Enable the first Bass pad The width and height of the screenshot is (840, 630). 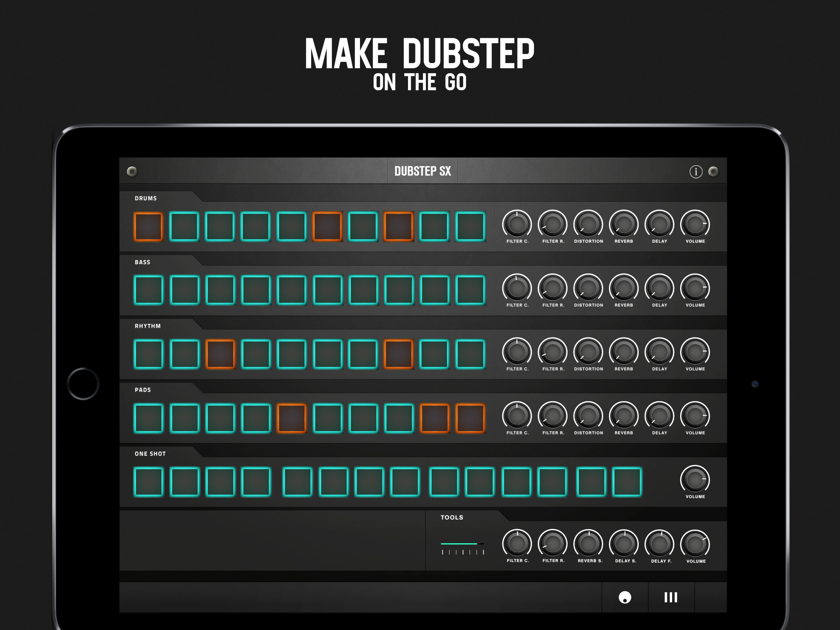pos(149,291)
